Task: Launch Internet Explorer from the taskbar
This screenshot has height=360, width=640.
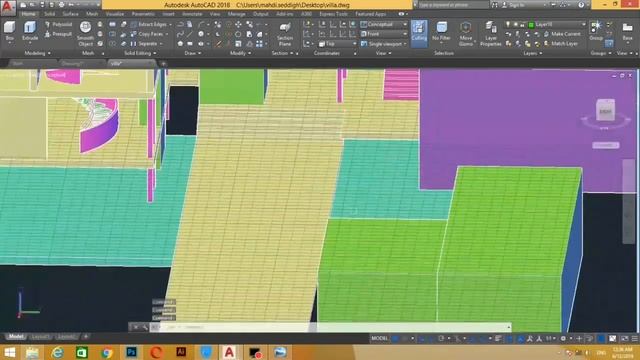Action: click(x=57, y=352)
